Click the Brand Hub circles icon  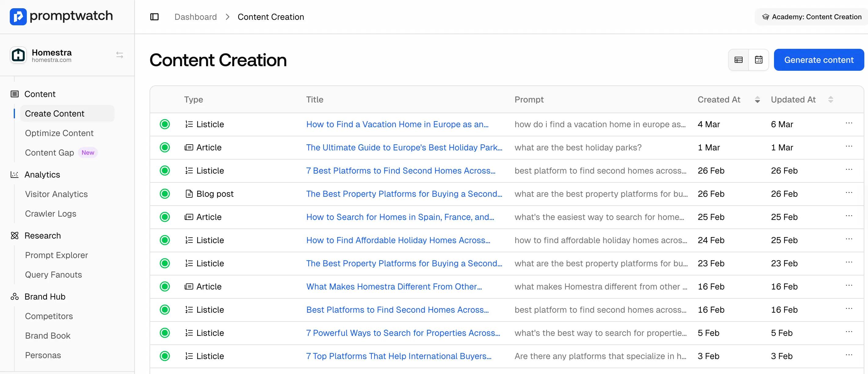point(14,297)
